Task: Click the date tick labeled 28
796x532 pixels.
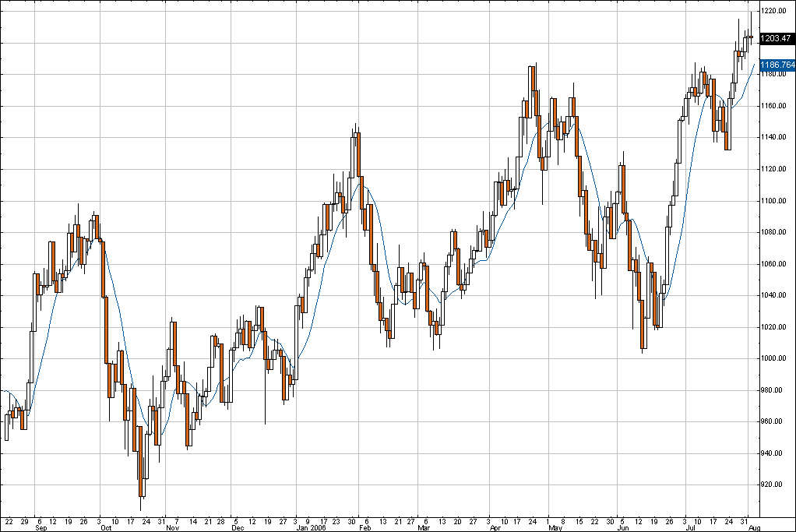Action: click(220, 521)
